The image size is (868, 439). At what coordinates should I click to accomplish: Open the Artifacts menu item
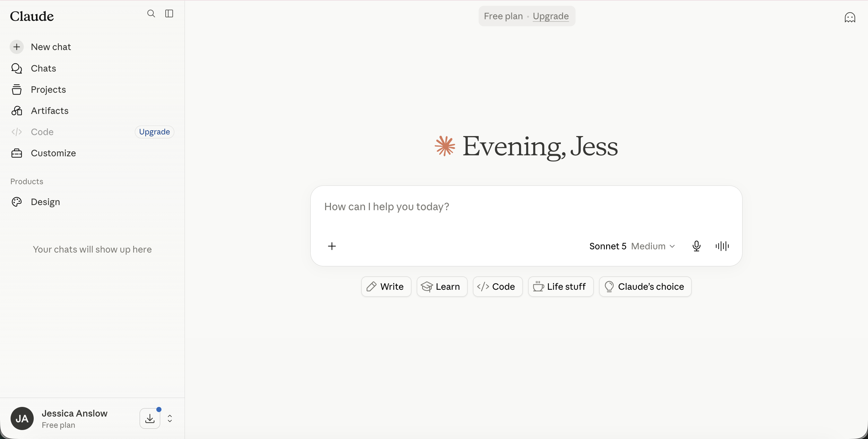click(92, 111)
